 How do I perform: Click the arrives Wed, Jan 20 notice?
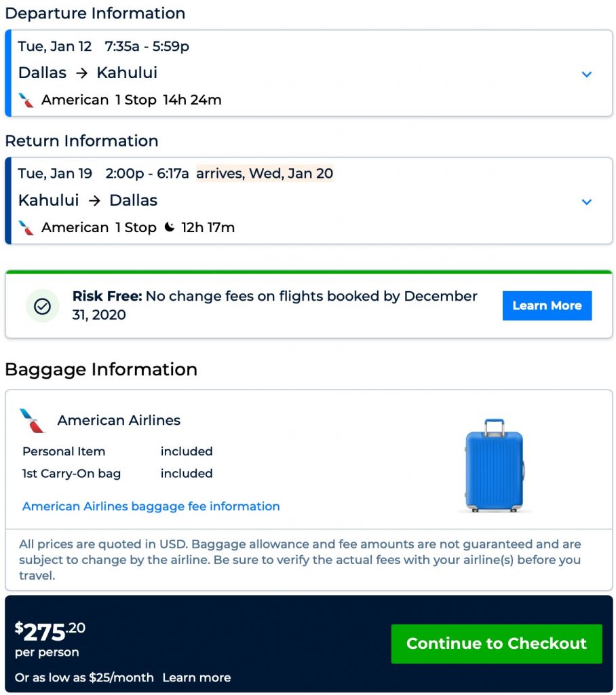click(x=265, y=173)
